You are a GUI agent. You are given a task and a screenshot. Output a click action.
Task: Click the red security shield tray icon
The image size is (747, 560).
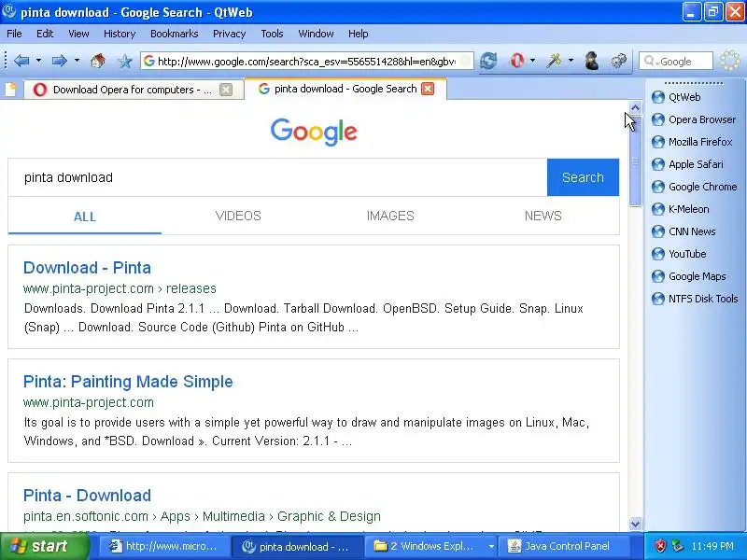tap(660, 546)
